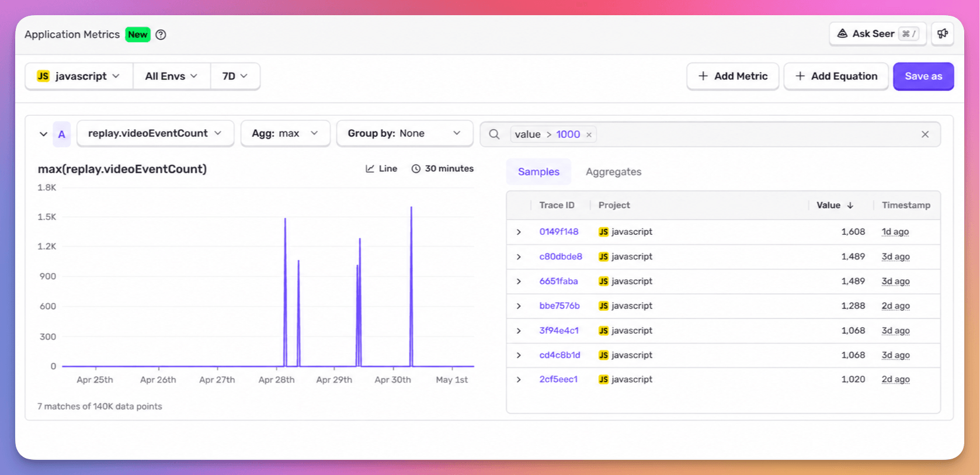Click the 7 matches of 140K text
The image size is (980, 475).
coord(100,406)
